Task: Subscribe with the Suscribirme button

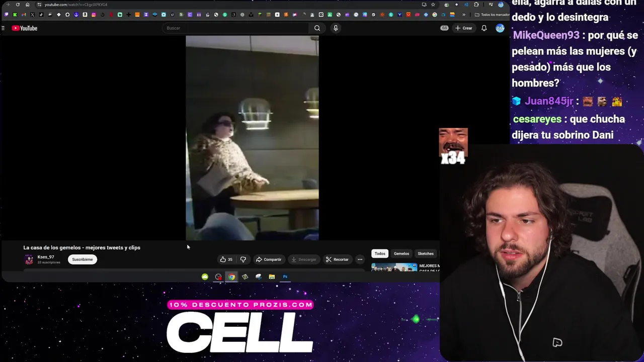Action: click(x=82, y=259)
